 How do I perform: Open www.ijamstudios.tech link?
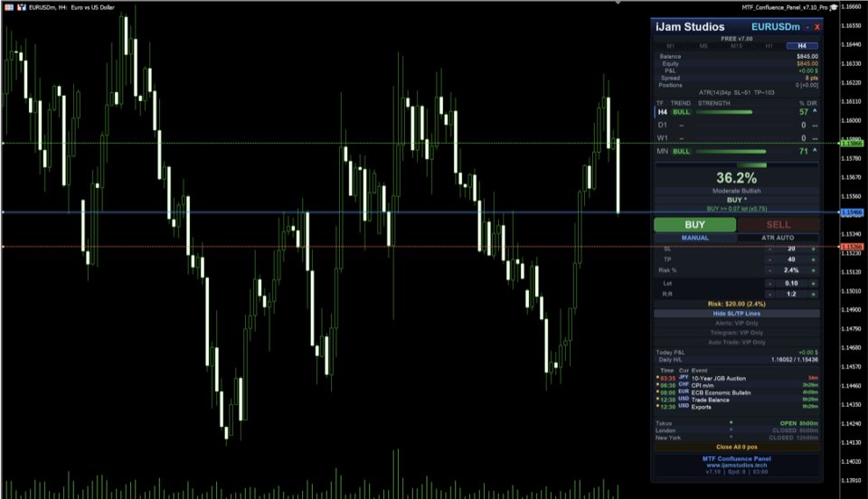(736, 466)
